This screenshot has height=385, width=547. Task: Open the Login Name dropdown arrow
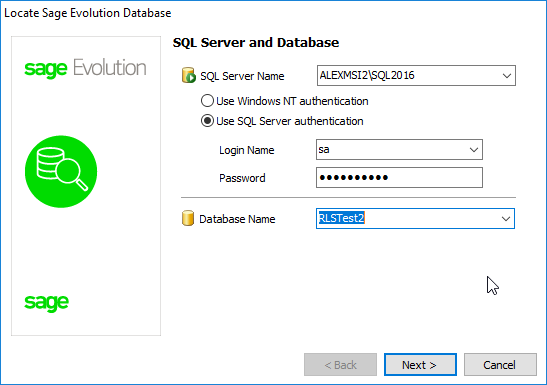coord(474,150)
